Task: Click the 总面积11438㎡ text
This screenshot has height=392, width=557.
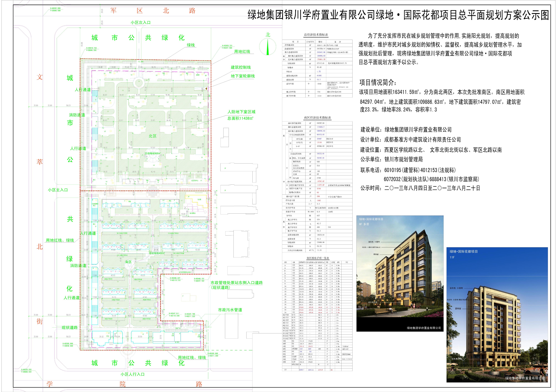Action: click(x=240, y=118)
